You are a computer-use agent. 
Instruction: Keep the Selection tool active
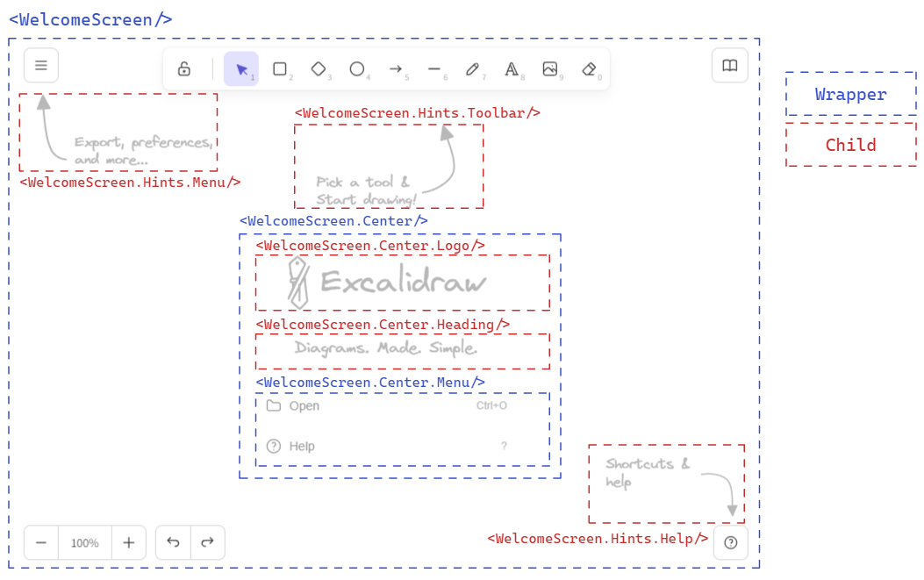pos(241,68)
